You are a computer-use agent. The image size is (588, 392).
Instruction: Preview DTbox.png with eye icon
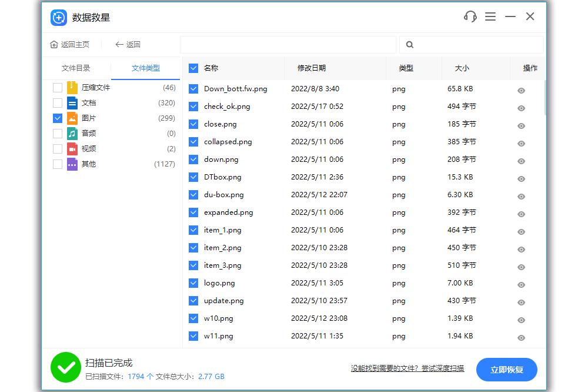click(521, 179)
